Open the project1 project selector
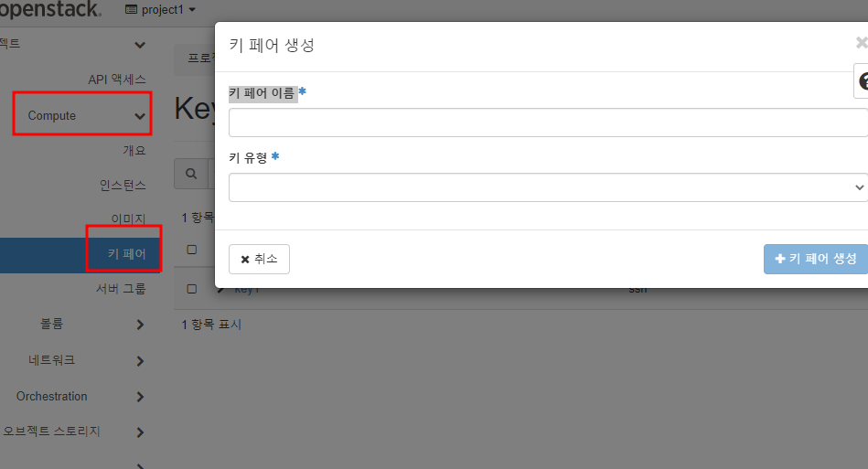 pos(161,10)
